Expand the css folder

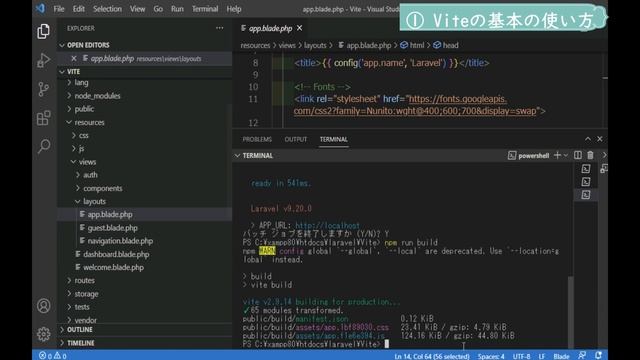(x=84, y=136)
